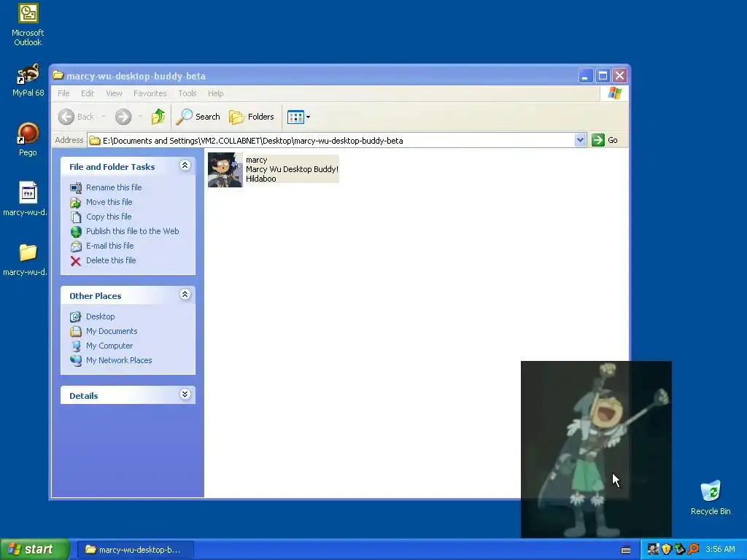Open the Start menu
Viewport: 747px width, 560px height.
[x=34, y=550]
